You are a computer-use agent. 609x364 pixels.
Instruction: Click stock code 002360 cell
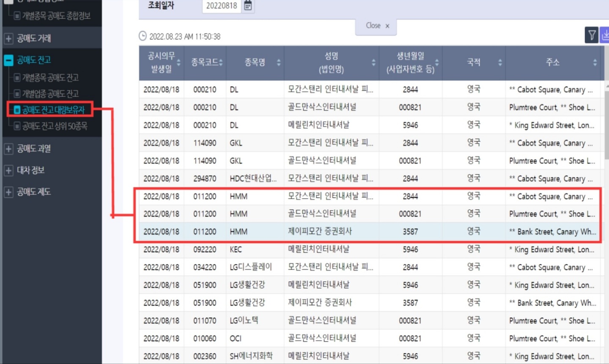coord(205,356)
